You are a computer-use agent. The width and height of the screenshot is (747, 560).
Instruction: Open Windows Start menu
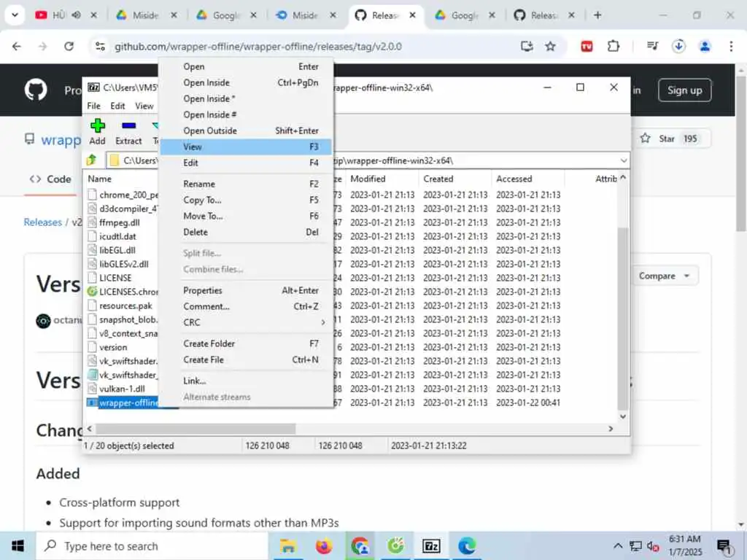click(x=18, y=545)
